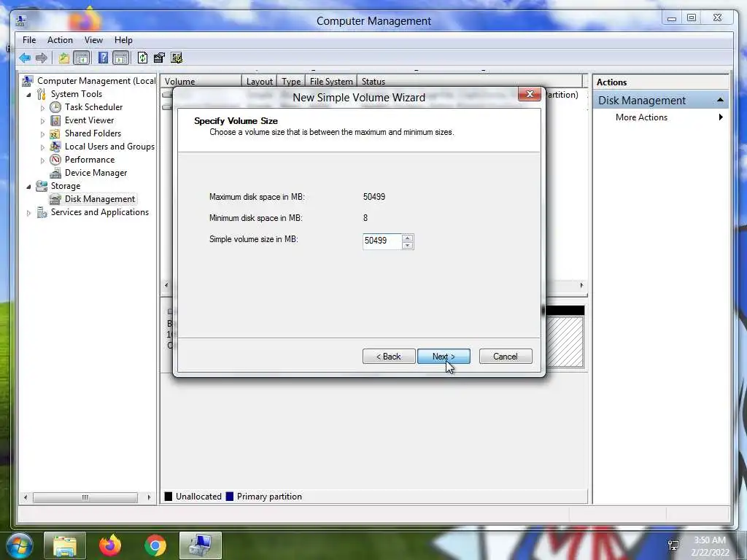
Task: Open the File menu
Action: coord(29,40)
